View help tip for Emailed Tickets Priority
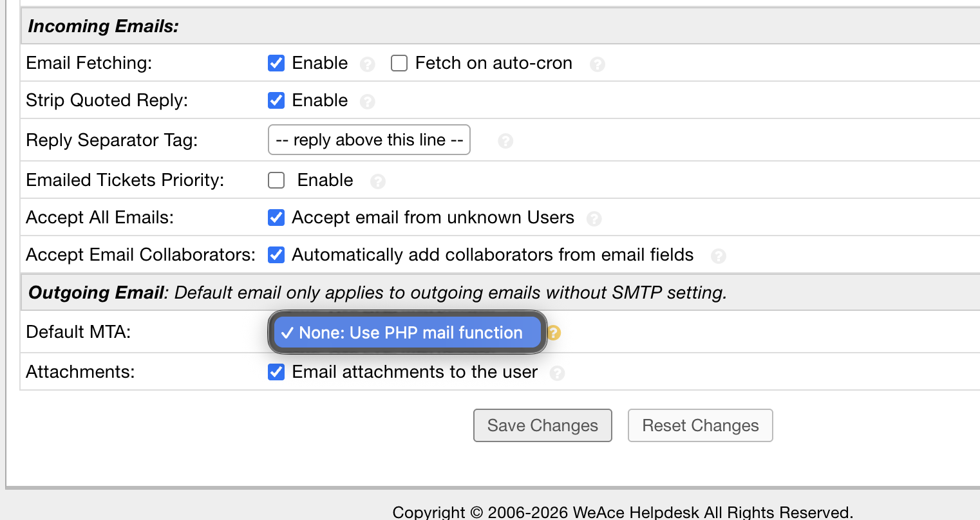This screenshot has height=520, width=980. (378, 181)
